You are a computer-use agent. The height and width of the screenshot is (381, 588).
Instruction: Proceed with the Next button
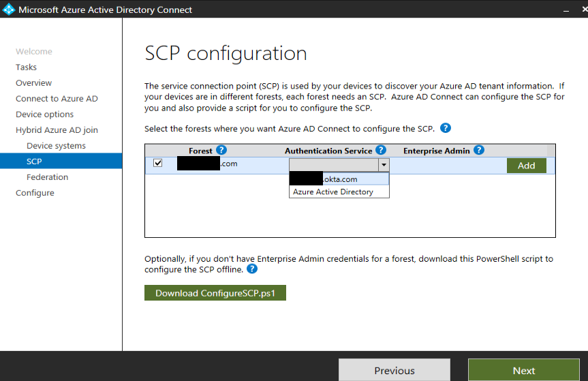pyautogui.click(x=524, y=370)
